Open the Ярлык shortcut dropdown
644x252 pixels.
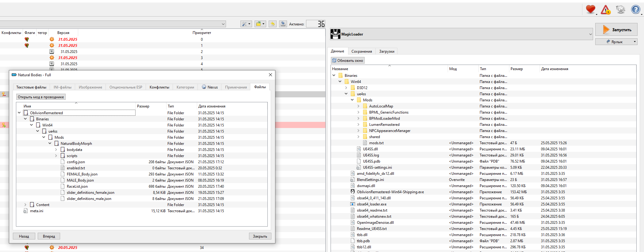click(634, 42)
